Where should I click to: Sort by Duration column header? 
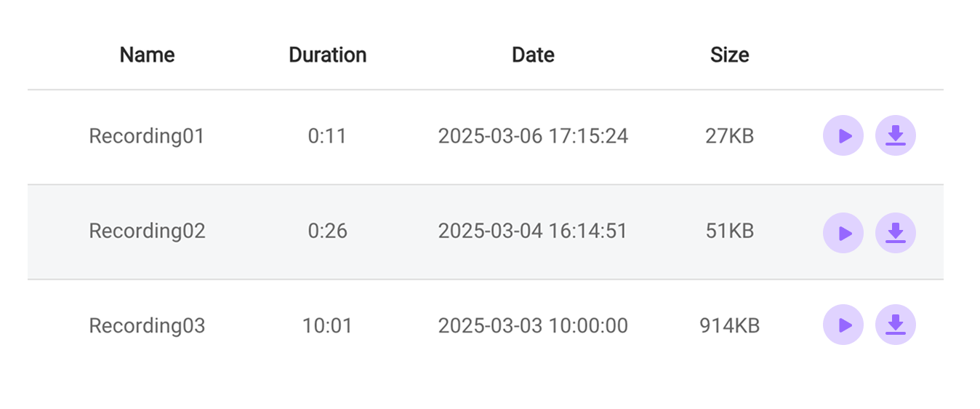point(327,55)
